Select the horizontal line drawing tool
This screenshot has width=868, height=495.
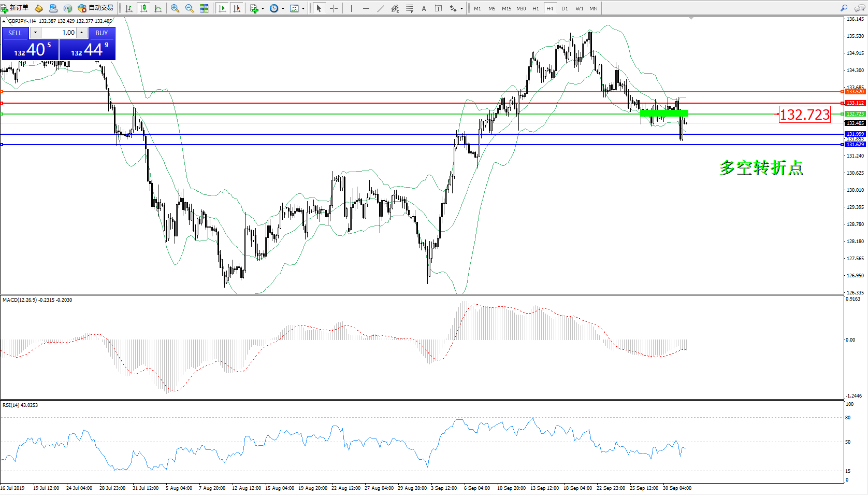[366, 8]
